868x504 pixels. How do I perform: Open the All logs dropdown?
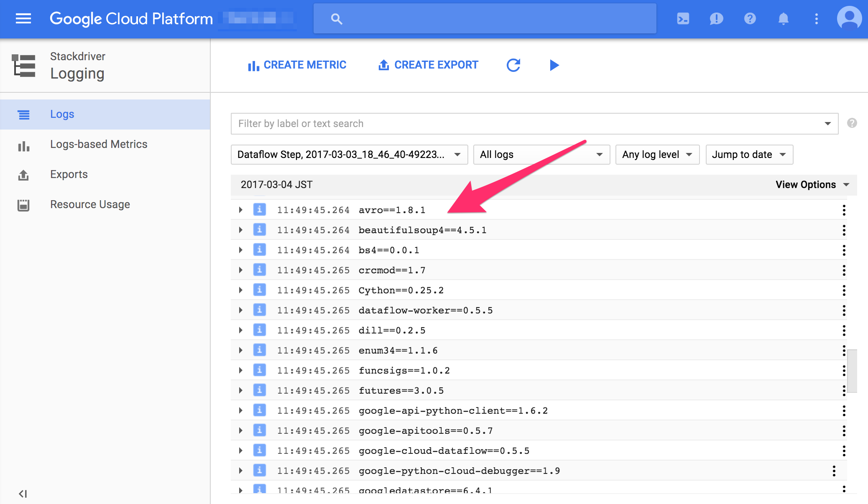coord(541,155)
